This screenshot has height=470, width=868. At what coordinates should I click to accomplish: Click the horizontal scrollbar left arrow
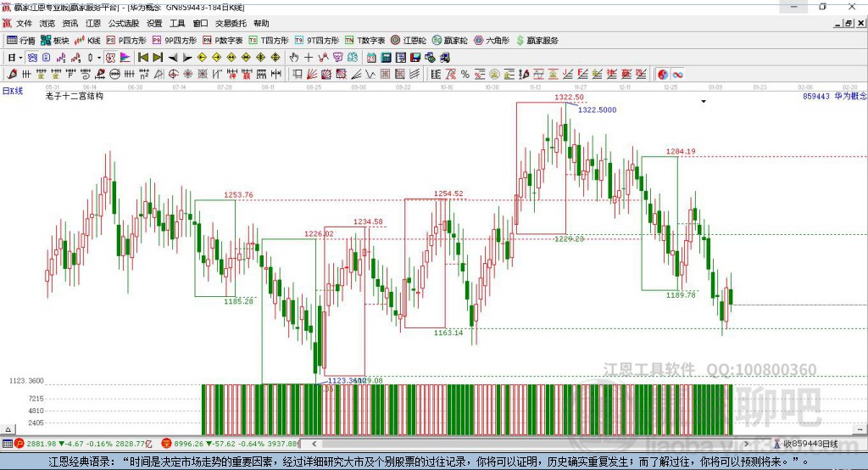314,444
